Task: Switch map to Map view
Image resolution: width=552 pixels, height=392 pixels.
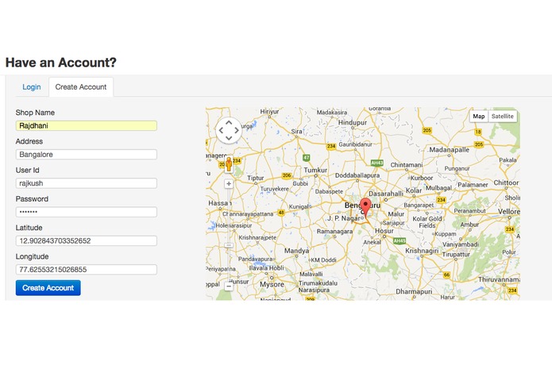Action: pyautogui.click(x=479, y=117)
